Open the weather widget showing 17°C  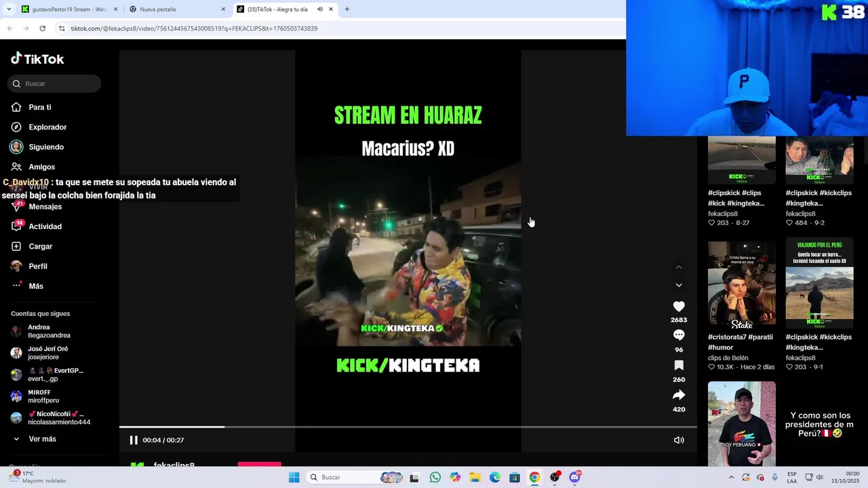39,477
